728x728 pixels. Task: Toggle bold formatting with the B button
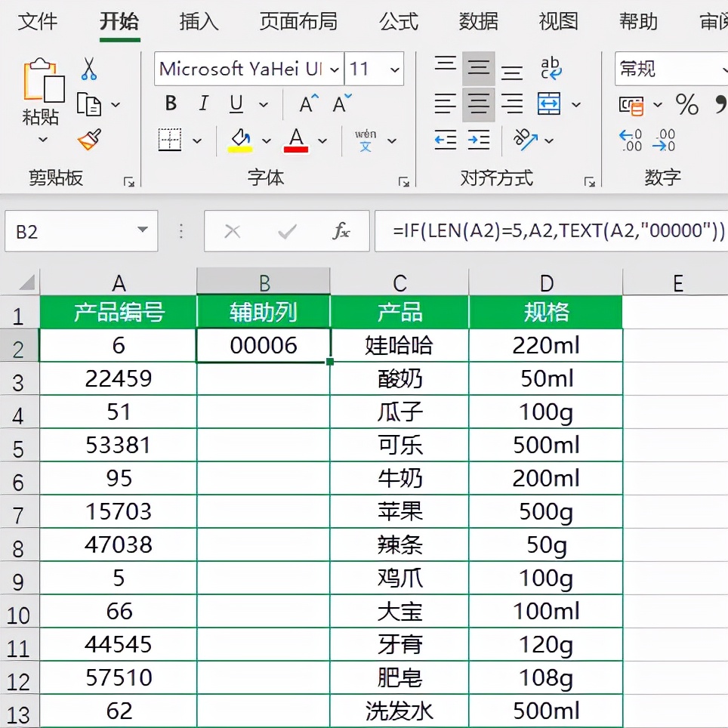(170, 104)
